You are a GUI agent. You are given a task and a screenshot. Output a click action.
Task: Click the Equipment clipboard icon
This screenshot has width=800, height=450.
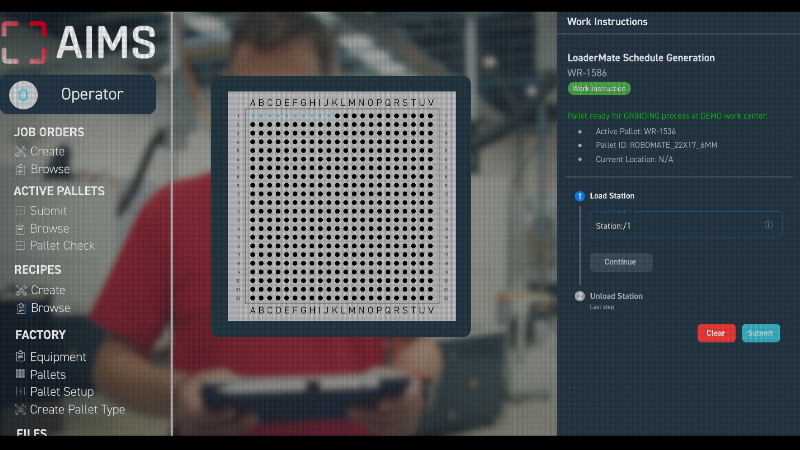[20, 356]
